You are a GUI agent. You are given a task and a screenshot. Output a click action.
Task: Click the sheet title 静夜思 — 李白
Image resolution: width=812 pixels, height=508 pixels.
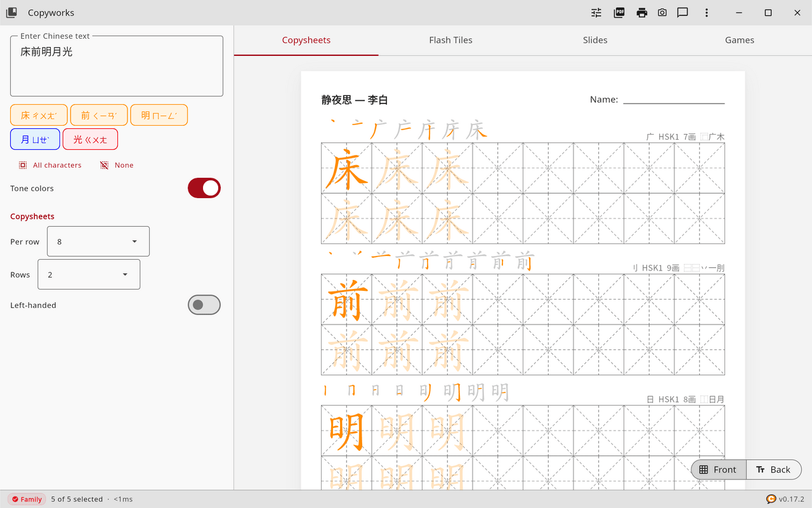click(355, 100)
